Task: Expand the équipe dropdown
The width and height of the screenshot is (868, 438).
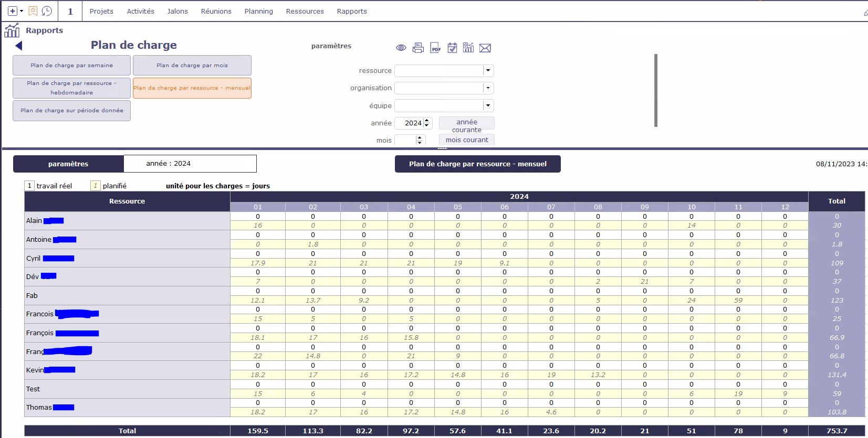Action: [x=488, y=106]
